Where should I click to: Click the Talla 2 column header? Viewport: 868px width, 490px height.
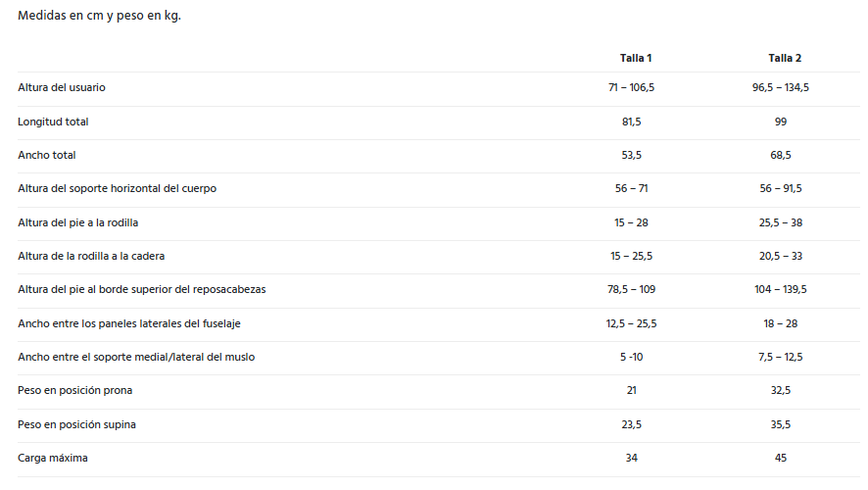pos(785,58)
